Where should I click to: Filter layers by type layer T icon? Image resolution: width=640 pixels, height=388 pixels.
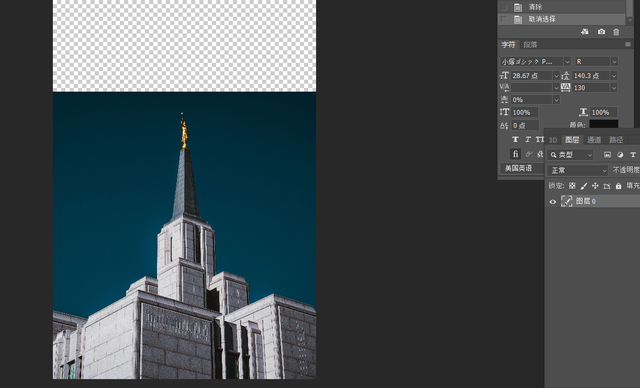tap(633, 155)
